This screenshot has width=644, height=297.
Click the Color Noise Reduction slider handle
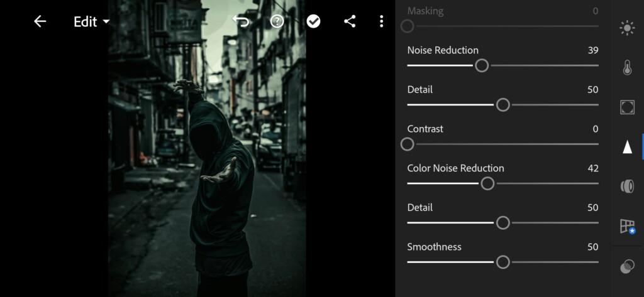(487, 184)
